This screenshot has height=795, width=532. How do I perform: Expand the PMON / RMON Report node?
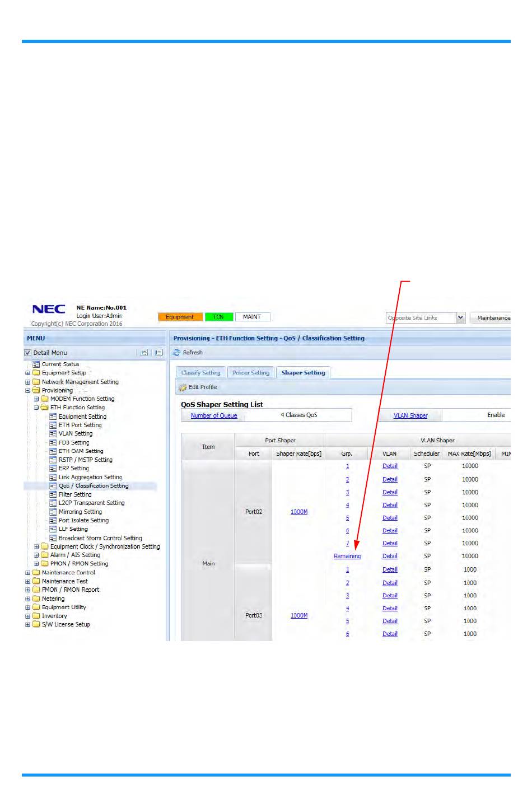coord(28,590)
